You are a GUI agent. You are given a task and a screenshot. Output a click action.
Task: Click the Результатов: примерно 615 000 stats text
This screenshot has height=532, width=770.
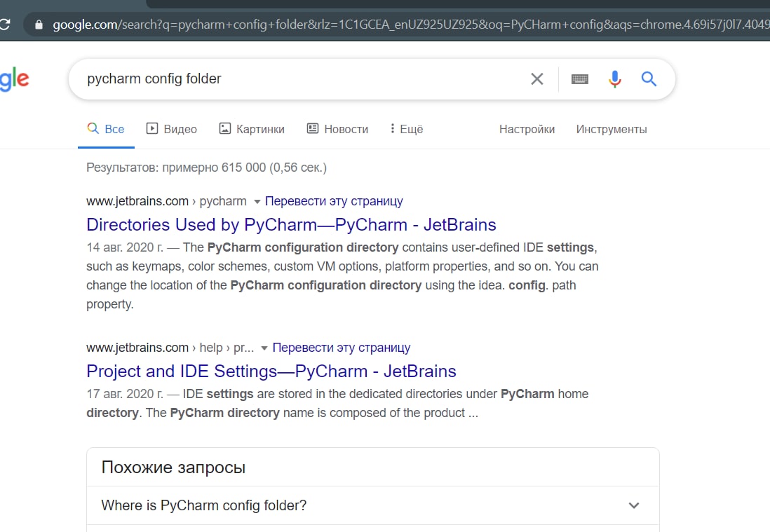206,168
